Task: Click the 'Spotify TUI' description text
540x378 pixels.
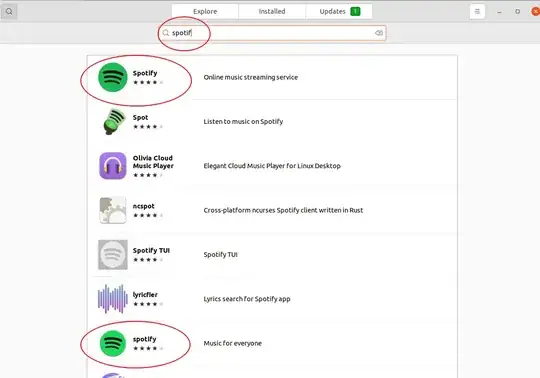Action: tap(220, 254)
